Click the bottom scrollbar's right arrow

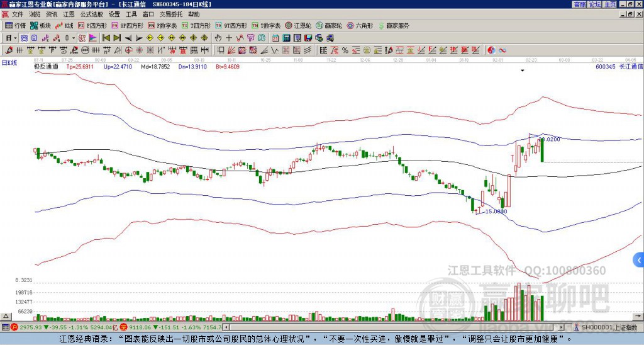562,327
